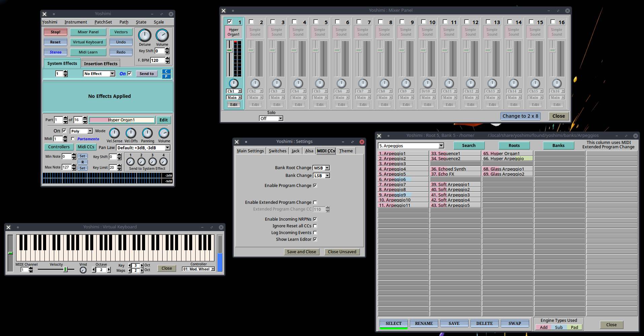The image size is (644, 336).
Task: Adjust the Detune knob in main window
Action: click(145, 35)
